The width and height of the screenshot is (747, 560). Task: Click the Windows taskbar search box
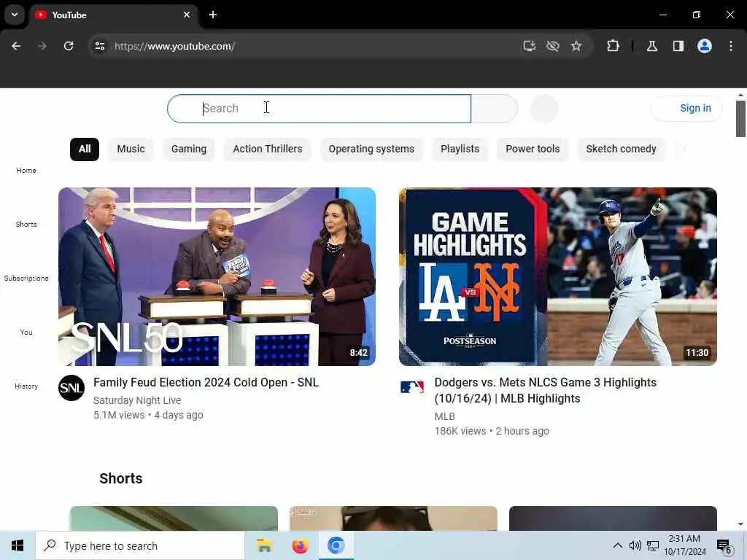140,545
